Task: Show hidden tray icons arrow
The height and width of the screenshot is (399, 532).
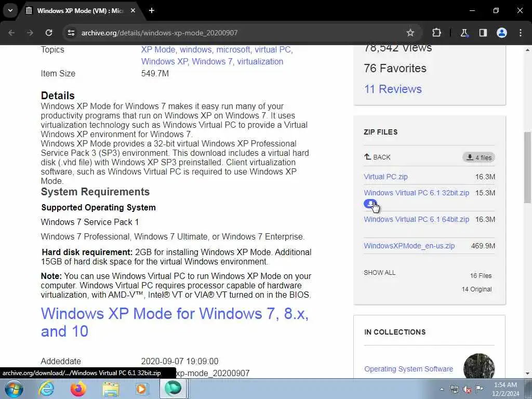Action: click(442, 390)
